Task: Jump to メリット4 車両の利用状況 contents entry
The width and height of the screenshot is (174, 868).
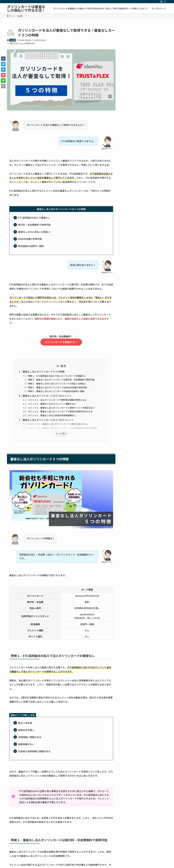Action: coord(60,411)
